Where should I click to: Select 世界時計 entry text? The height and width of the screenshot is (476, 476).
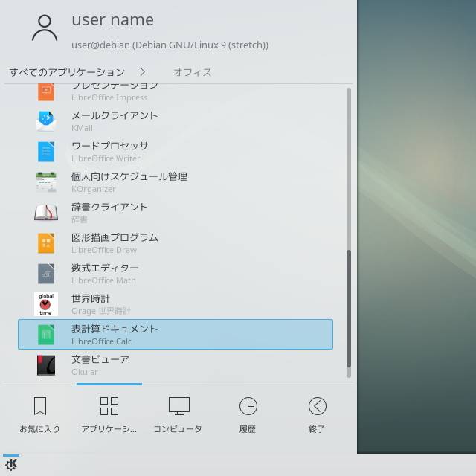coord(91,298)
